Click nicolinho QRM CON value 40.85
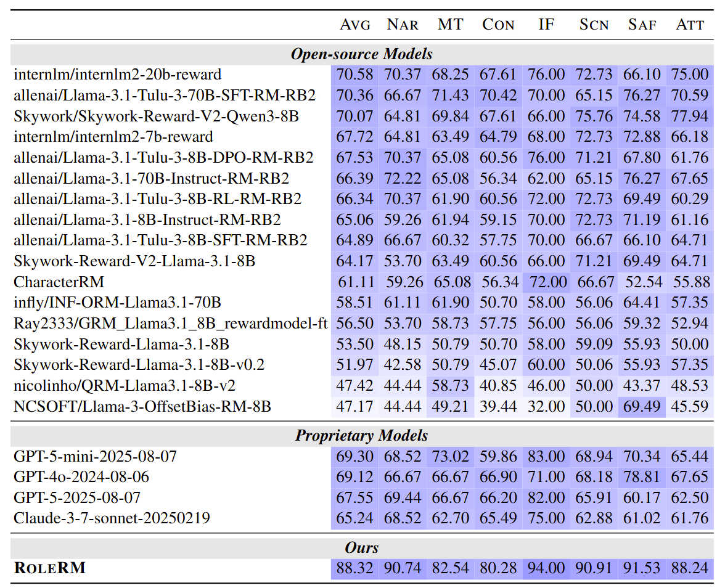 point(498,386)
